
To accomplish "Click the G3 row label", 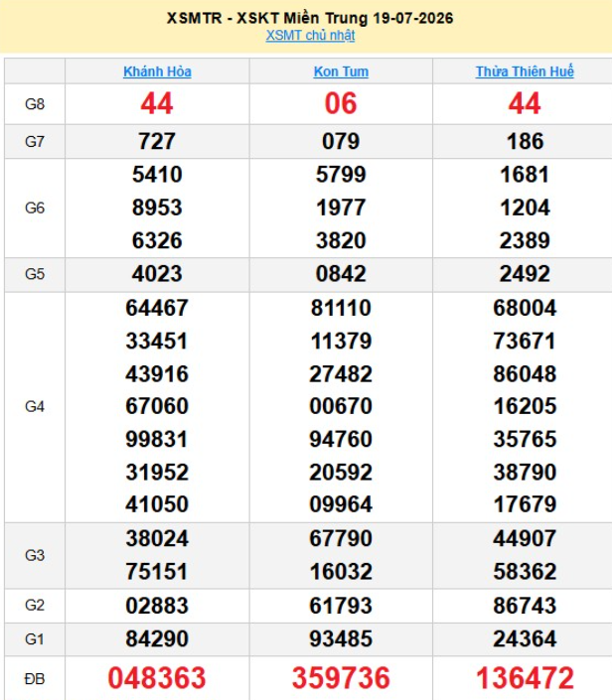I will tap(35, 555).
